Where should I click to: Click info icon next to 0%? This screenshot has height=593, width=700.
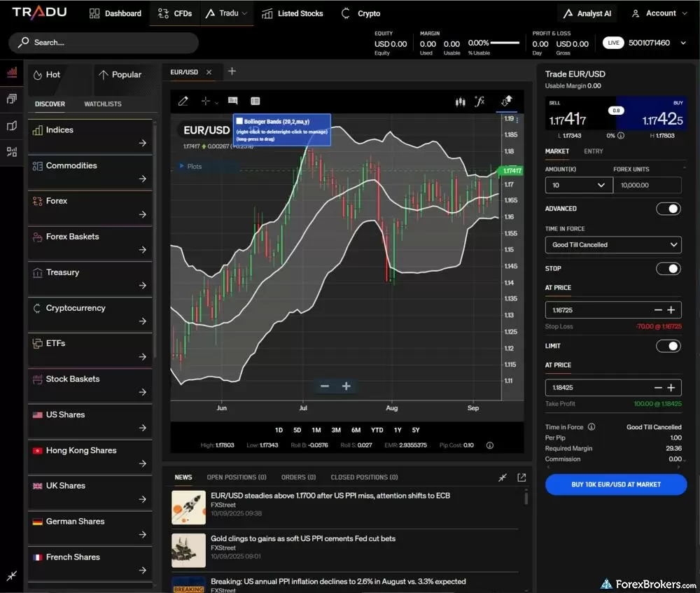(620, 136)
